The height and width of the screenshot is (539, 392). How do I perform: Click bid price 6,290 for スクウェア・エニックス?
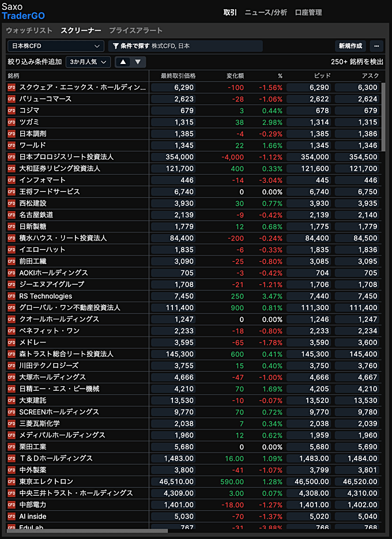308,87
